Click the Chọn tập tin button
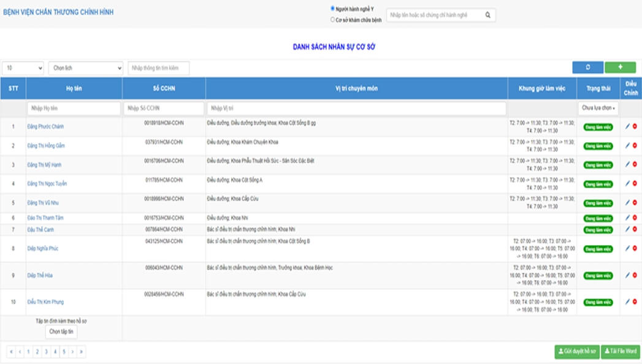 tap(61, 332)
